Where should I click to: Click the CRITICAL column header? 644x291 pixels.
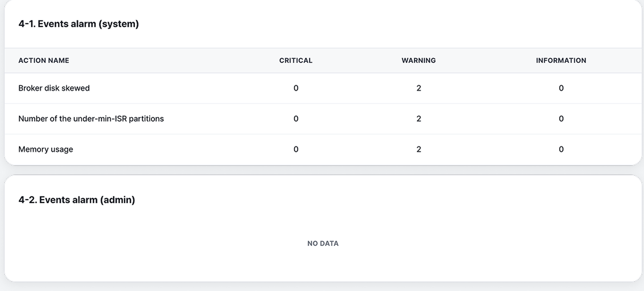(x=296, y=61)
